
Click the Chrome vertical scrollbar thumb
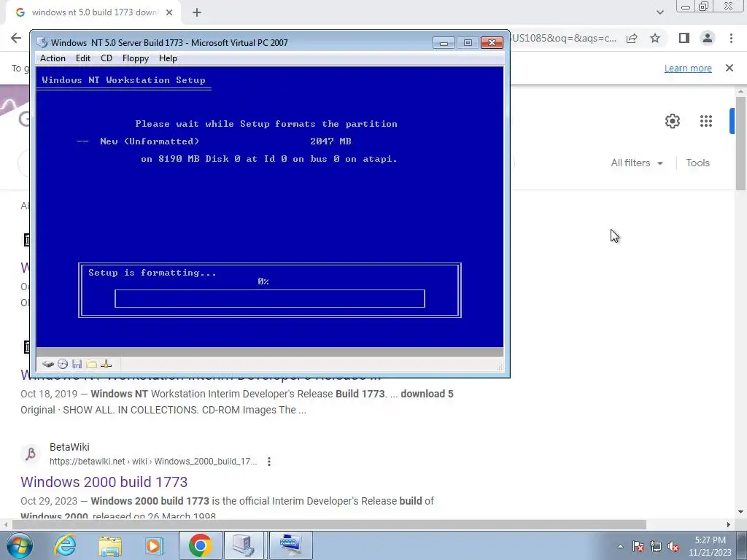pyautogui.click(x=740, y=143)
